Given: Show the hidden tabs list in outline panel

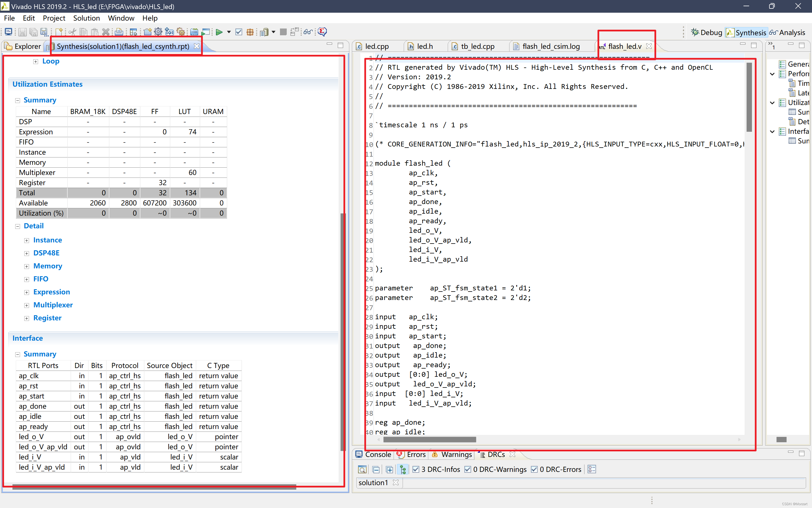Looking at the screenshot, I should tap(771, 45).
